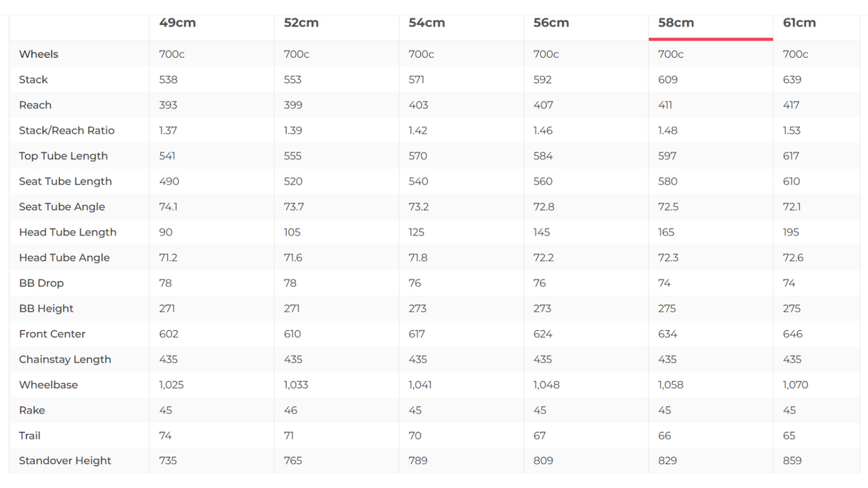Click the Wheels row label
868x488 pixels.
point(39,54)
